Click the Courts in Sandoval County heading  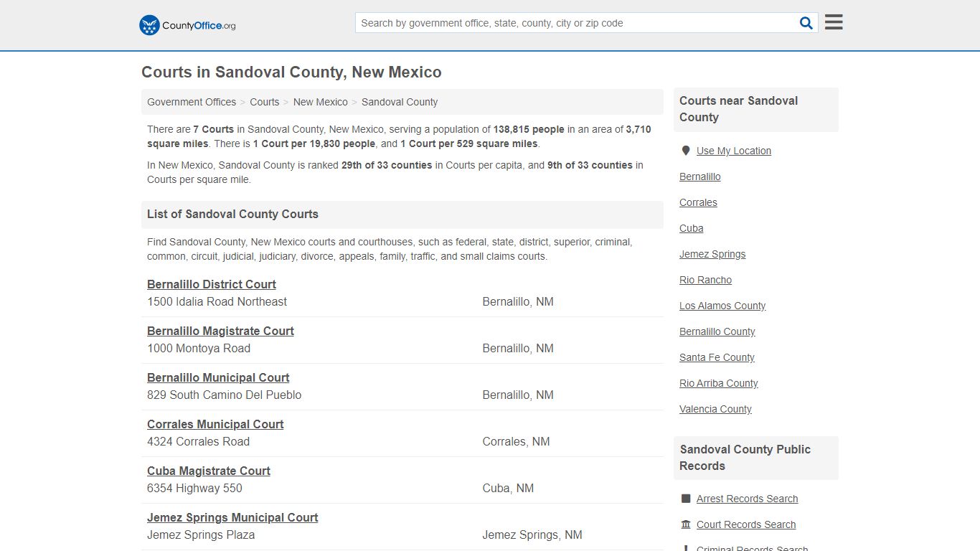pyautogui.click(x=291, y=72)
